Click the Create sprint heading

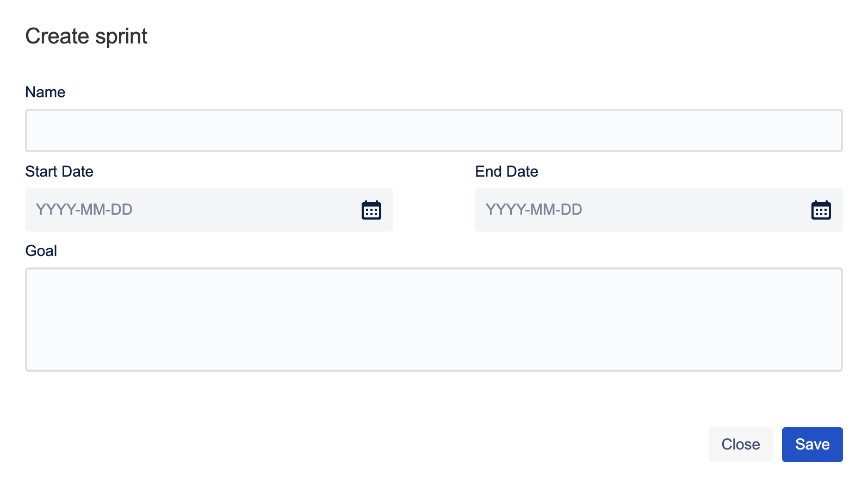(86, 36)
